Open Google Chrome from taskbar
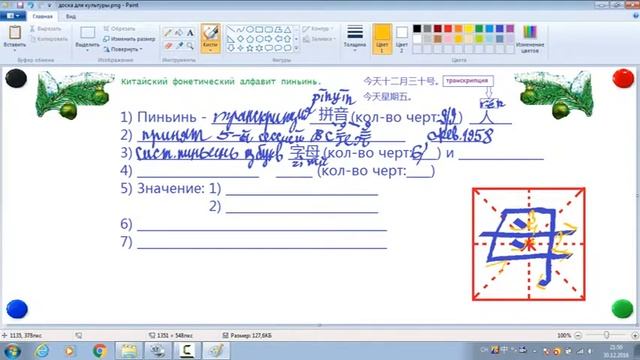 tap(100, 351)
